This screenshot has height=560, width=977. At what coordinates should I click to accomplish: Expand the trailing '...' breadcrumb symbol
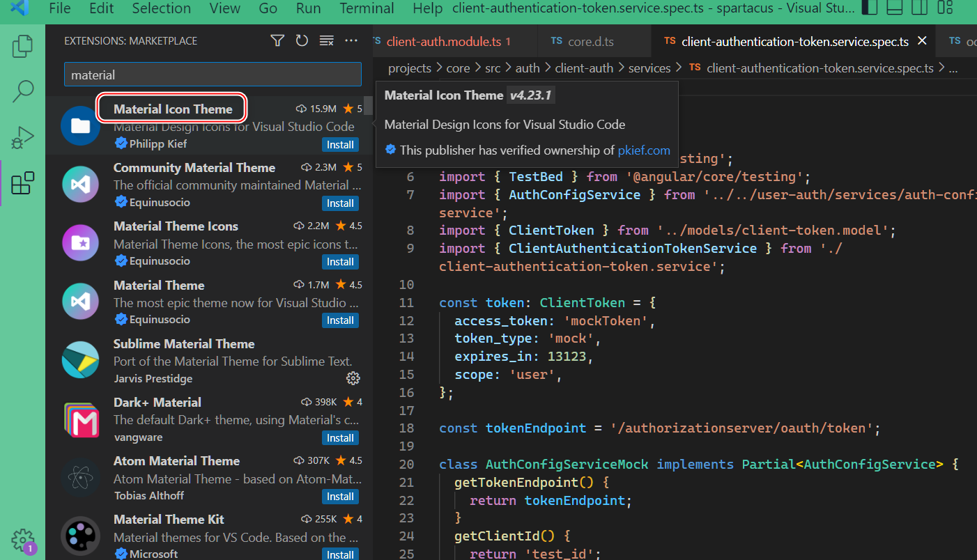click(x=953, y=68)
